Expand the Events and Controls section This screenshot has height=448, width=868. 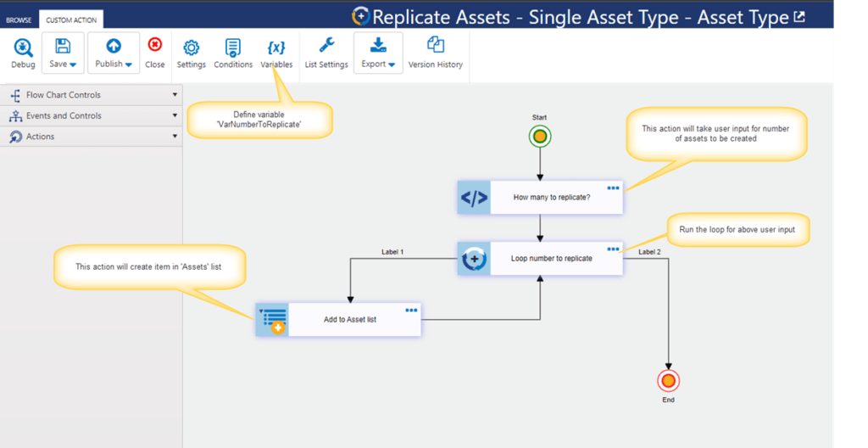tap(91, 115)
